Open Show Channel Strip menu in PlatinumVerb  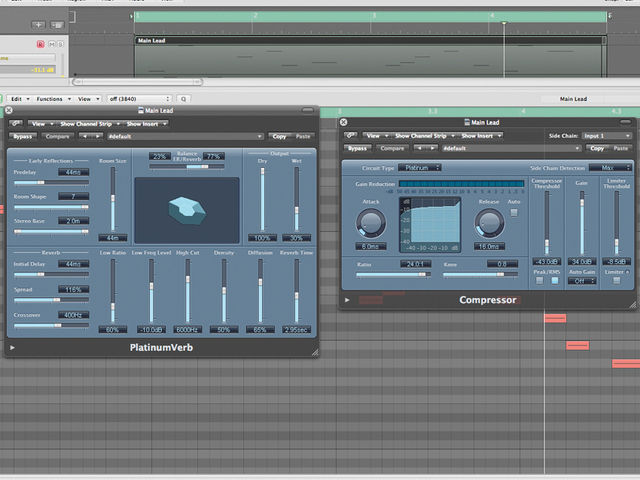(90, 124)
